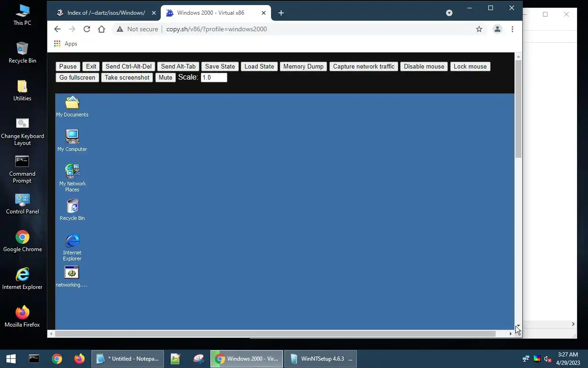
Task: Mute the emulator sound
Action: pyautogui.click(x=165, y=77)
